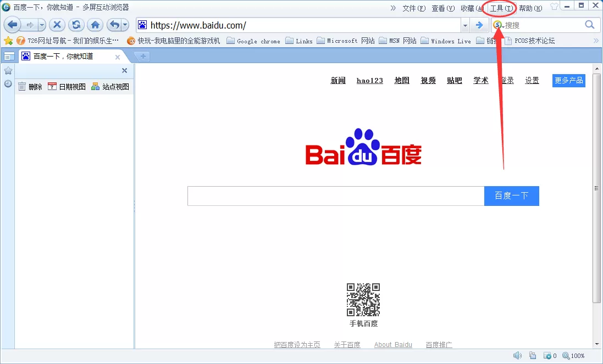603x364 pixels.
Task: Open the About Baidu footer link
Action: (x=393, y=344)
